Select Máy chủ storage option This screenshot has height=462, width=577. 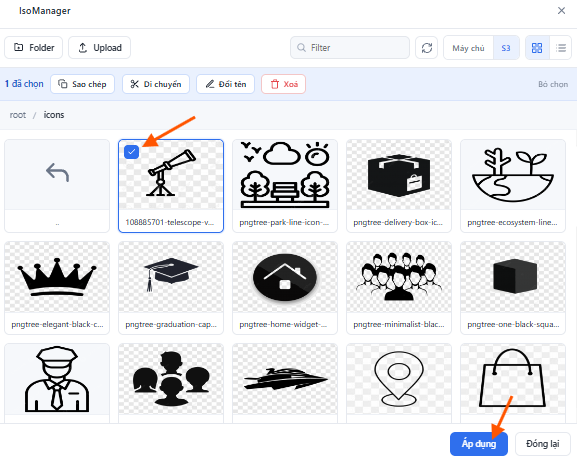(x=468, y=48)
